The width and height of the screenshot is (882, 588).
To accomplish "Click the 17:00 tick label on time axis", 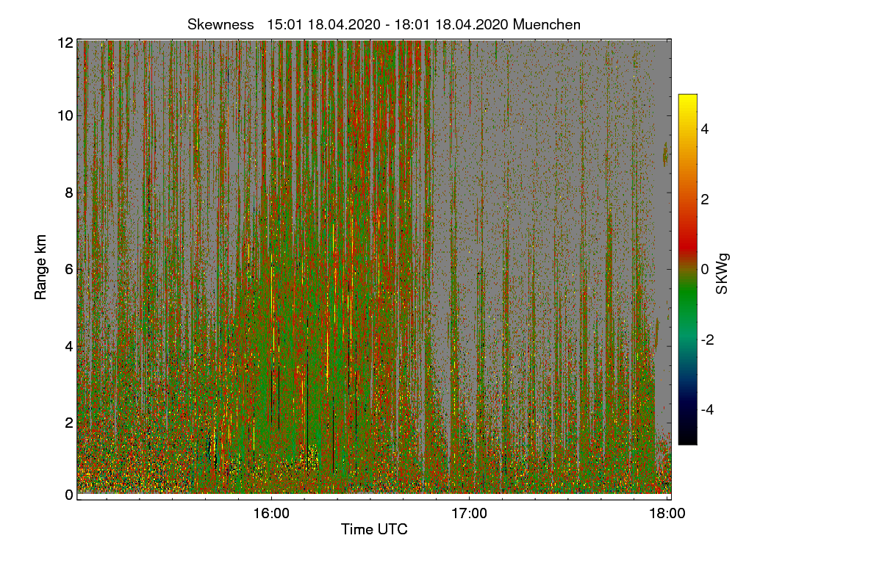I will pyautogui.click(x=469, y=514).
